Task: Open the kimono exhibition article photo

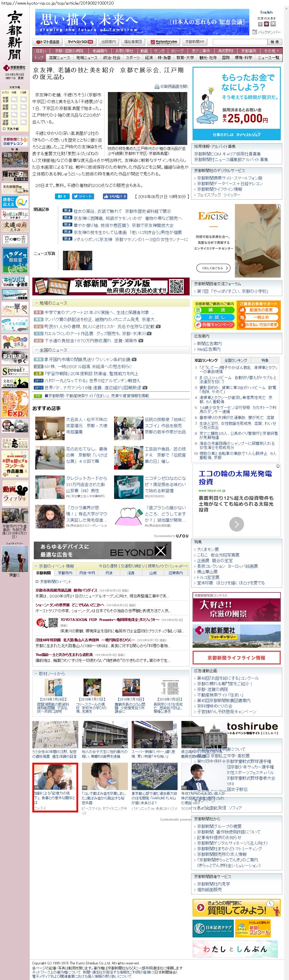Action: pyautogui.click(x=148, y=118)
